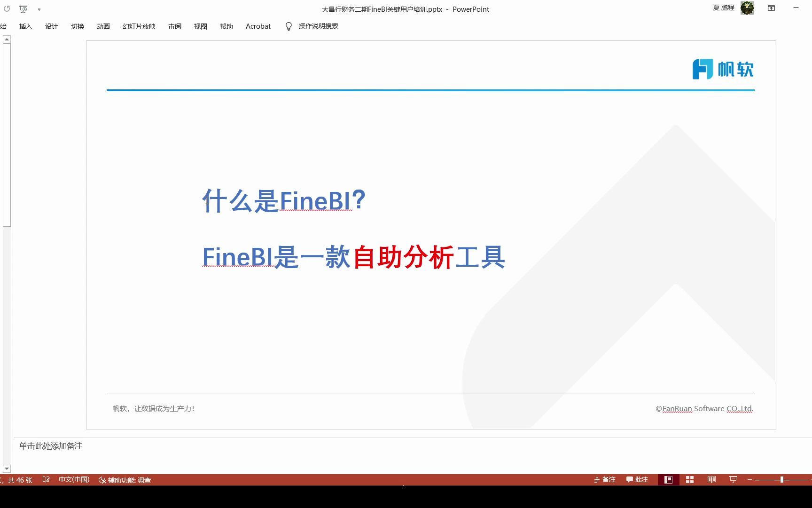This screenshot has height=508, width=812.
Task: Click the lightbulb tell-me icon
Action: point(289,26)
